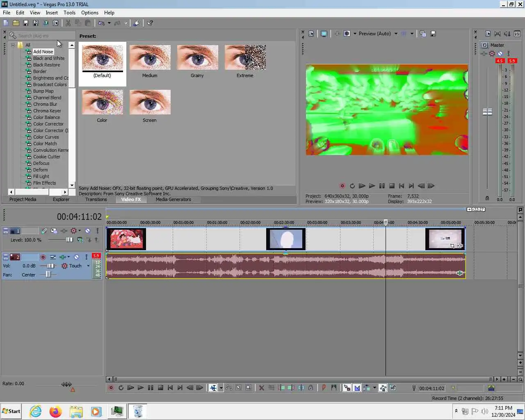The height and width of the screenshot is (420, 525).
Task: Click Master FX icon under Master label
Action: [x=484, y=54]
